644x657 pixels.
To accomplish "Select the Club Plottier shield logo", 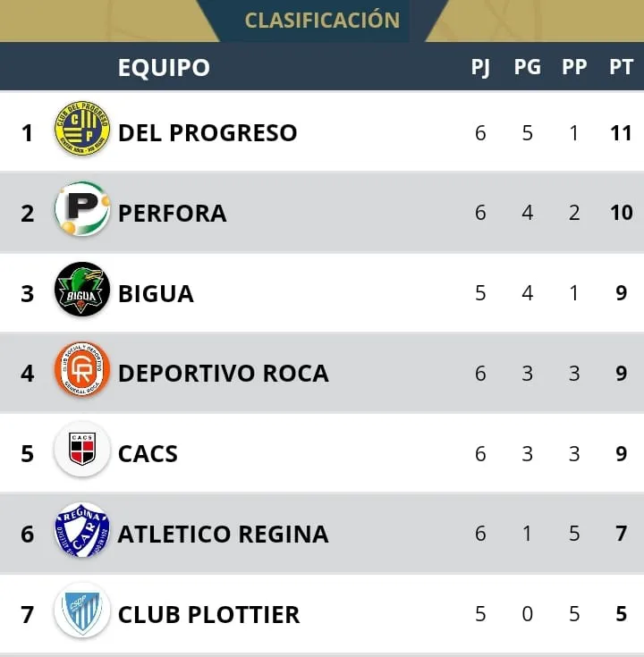I will coord(82,612).
